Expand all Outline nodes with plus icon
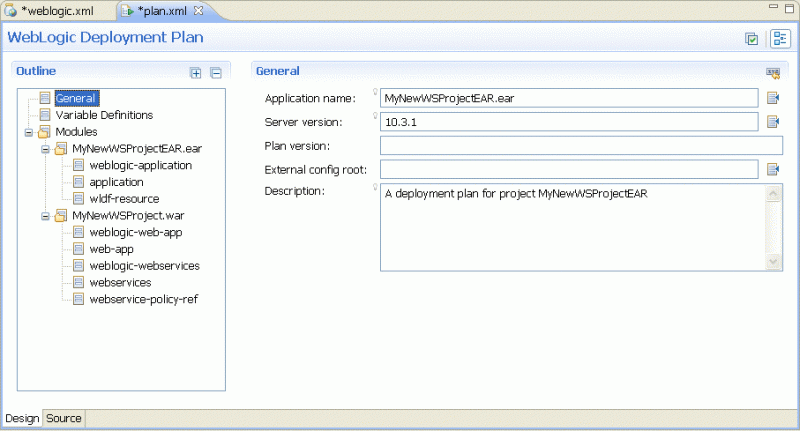Image resolution: width=800 pixels, height=431 pixels. coord(195,73)
